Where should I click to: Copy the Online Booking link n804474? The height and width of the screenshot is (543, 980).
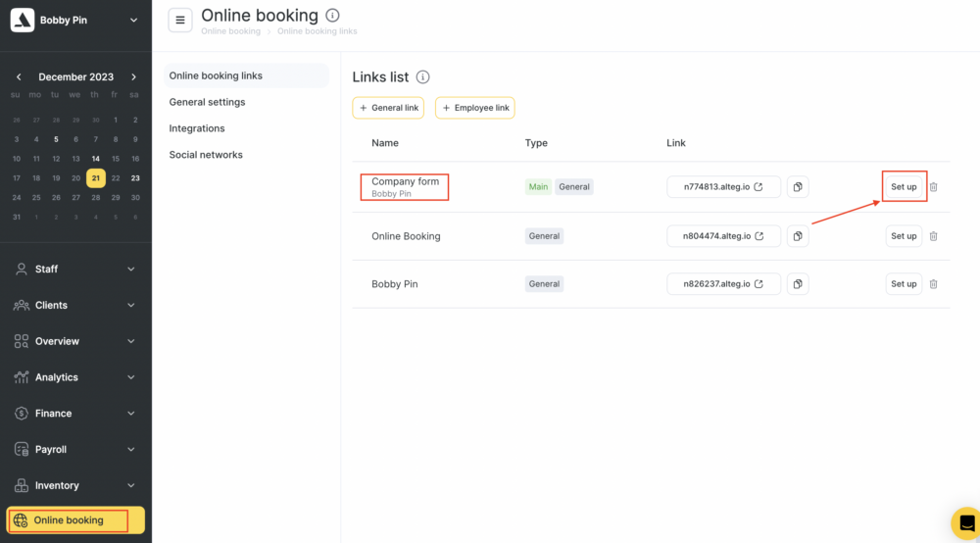coord(798,236)
